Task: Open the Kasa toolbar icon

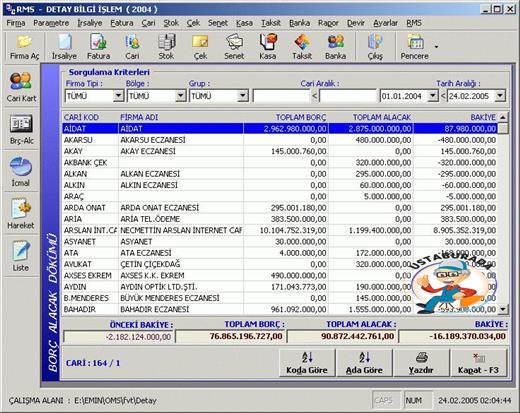Action: click(x=268, y=47)
